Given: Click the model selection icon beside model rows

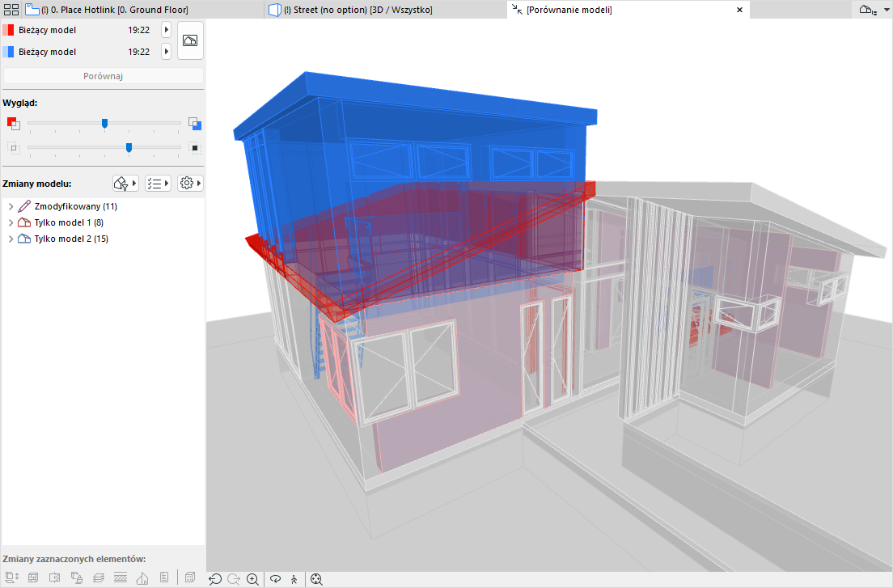Looking at the screenshot, I should [190, 40].
